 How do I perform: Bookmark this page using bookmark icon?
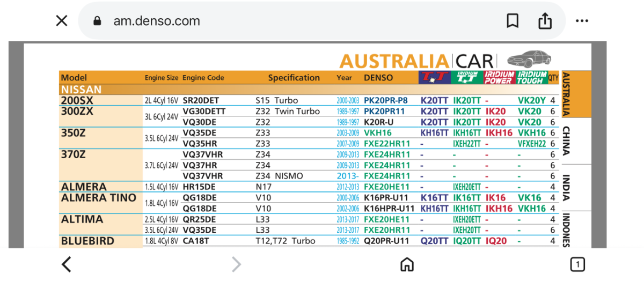click(x=513, y=21)
